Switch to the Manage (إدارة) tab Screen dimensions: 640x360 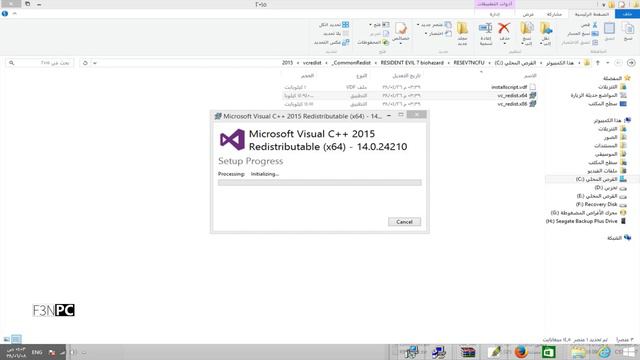point(495,14)
